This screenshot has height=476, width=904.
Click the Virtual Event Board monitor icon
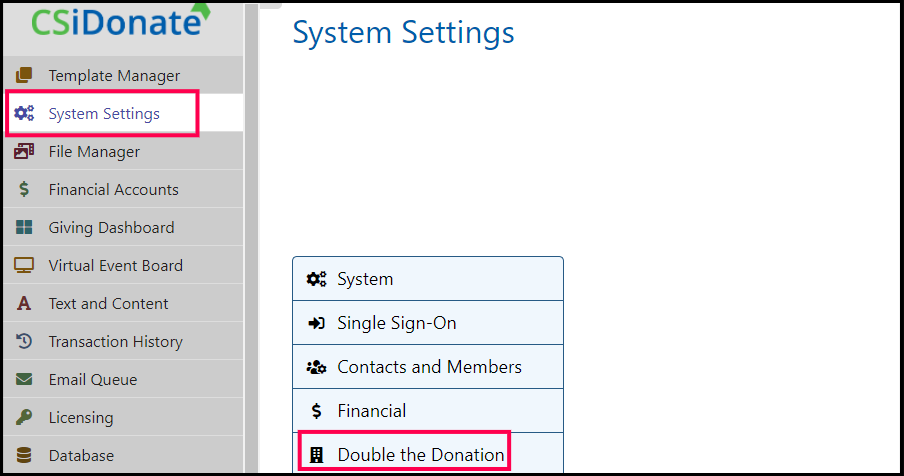pyautogui.click(x=25, y=266)
